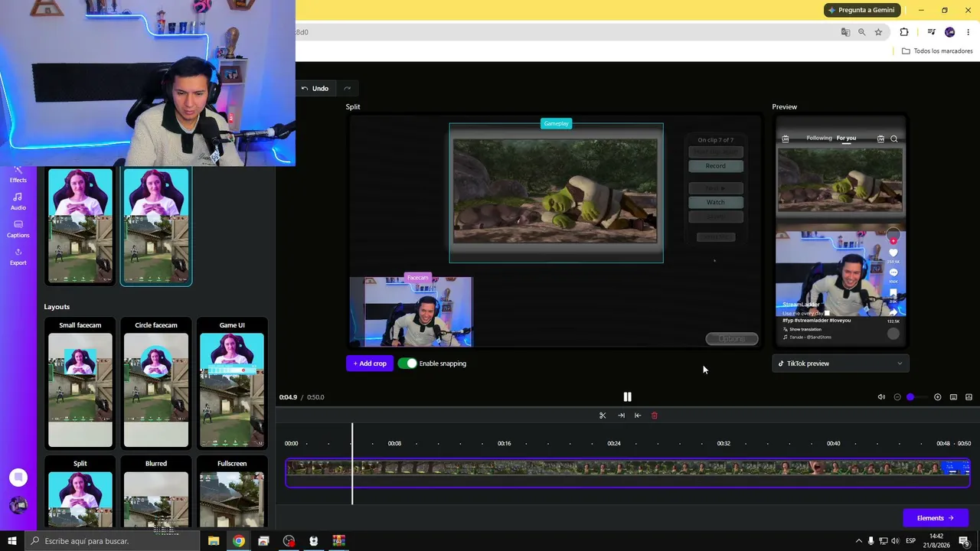Select the Fullscreen layout
Screen dimensions: 980x551
[x=232, y=492]
